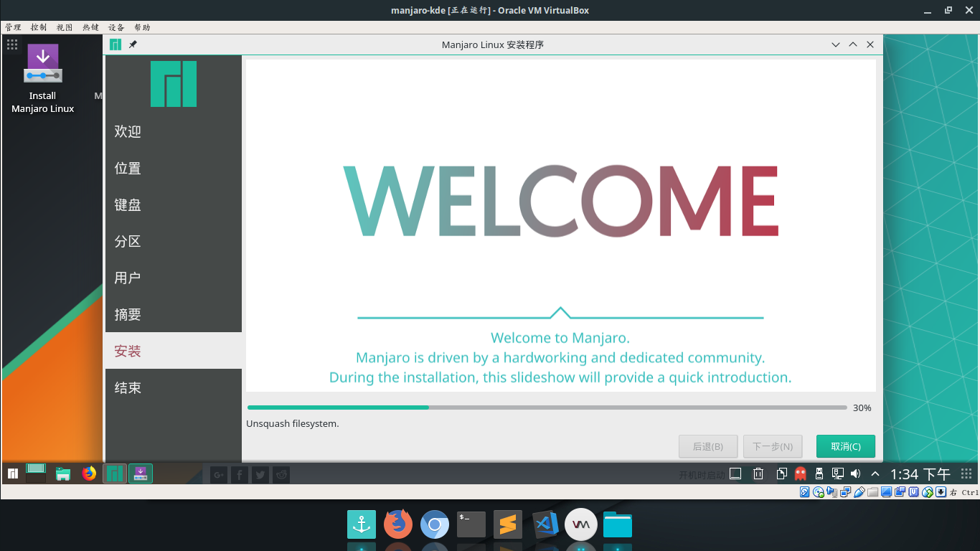Image resolution: width=980 pixels, height=551 pixels.
Task: Click the installation progress bar
Action: (547, 408)
